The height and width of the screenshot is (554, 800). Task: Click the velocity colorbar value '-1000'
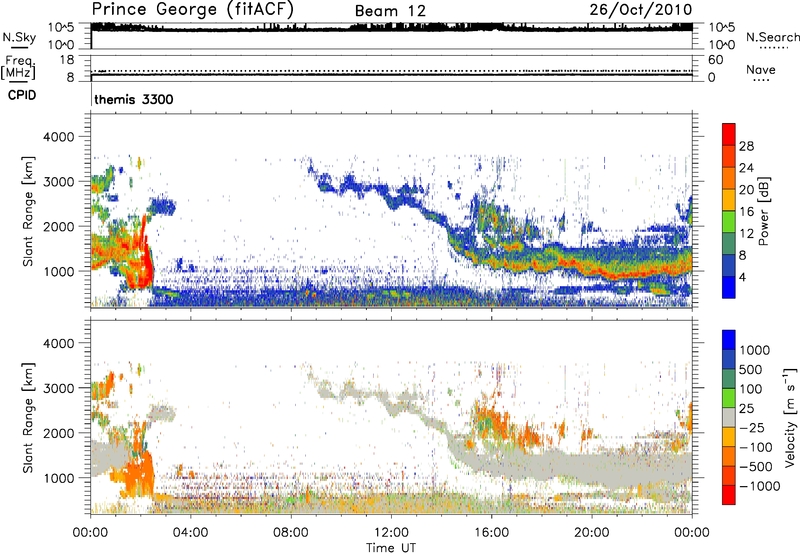coord(760,486)
